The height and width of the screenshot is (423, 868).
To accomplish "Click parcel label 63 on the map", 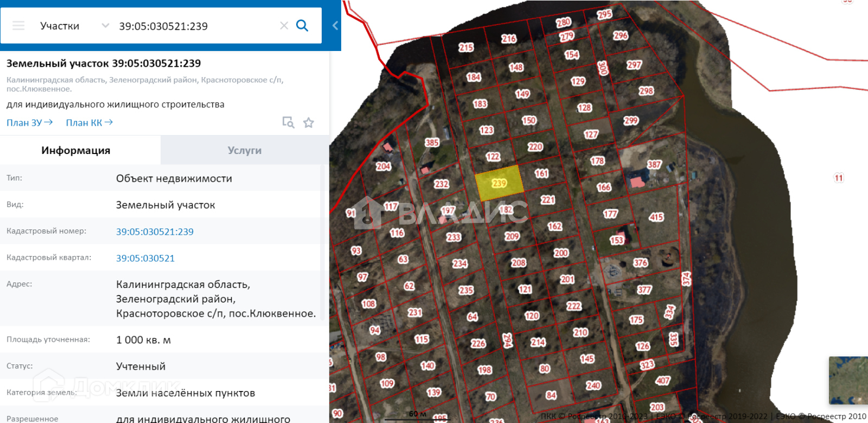I will [403, 259].
